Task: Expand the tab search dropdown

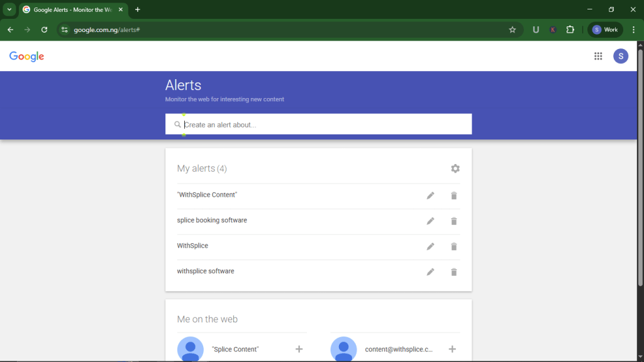Action: click(9, 9)
